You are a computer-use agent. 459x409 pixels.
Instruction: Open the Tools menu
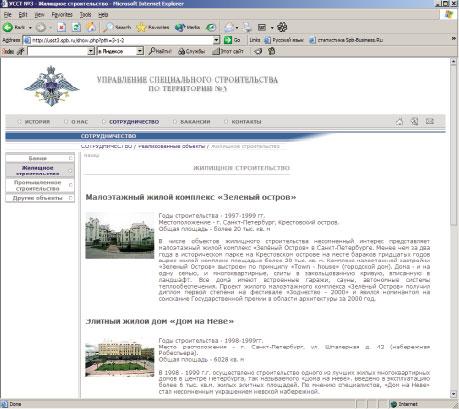pos(85,15)
